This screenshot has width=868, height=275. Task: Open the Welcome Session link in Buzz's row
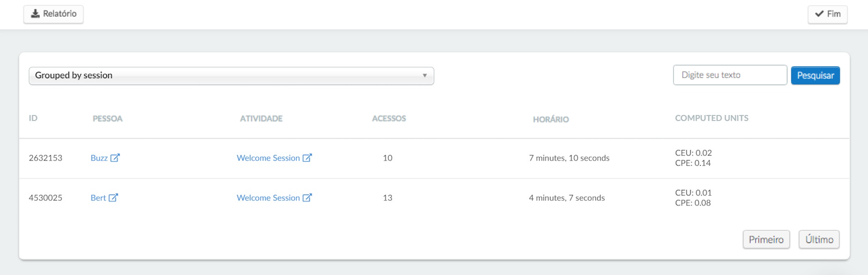click(x=268, y=158)
